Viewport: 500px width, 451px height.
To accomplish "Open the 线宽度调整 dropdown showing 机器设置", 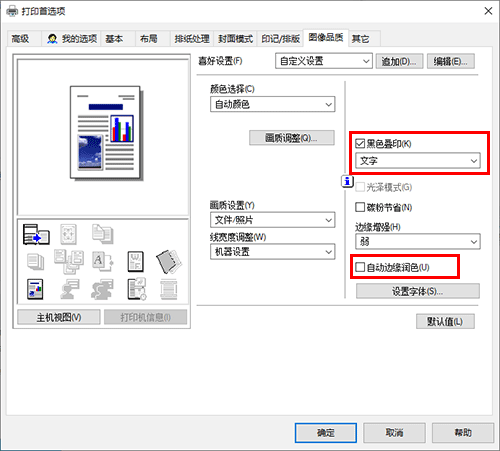I will [273, 252].
